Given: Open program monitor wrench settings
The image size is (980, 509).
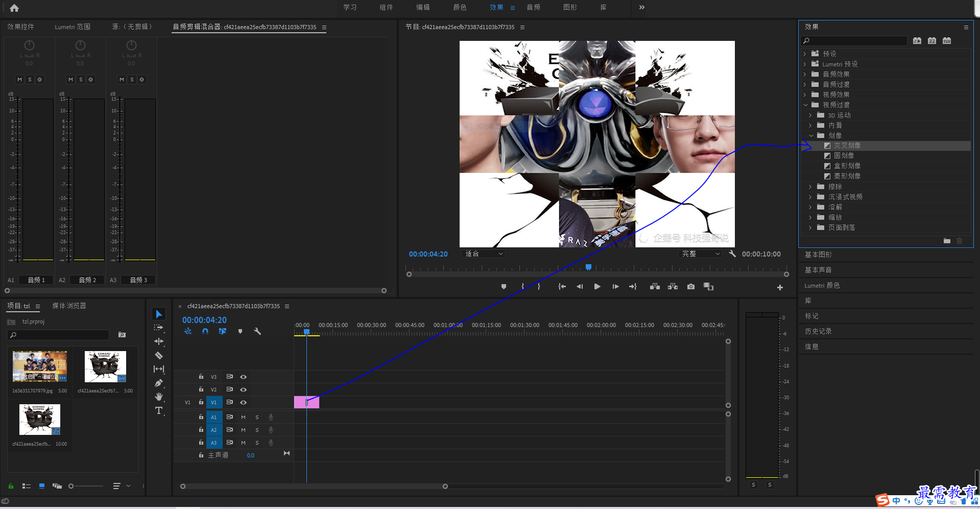Looking at the screenshot, I should (732, 253).
